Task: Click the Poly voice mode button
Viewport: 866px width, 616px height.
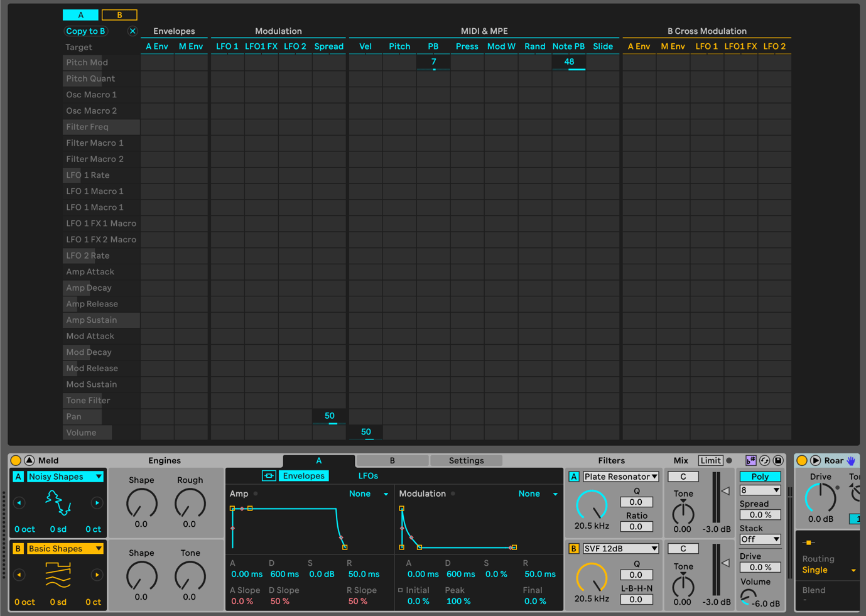Action: pyautogui.click(x=760, y=477)
